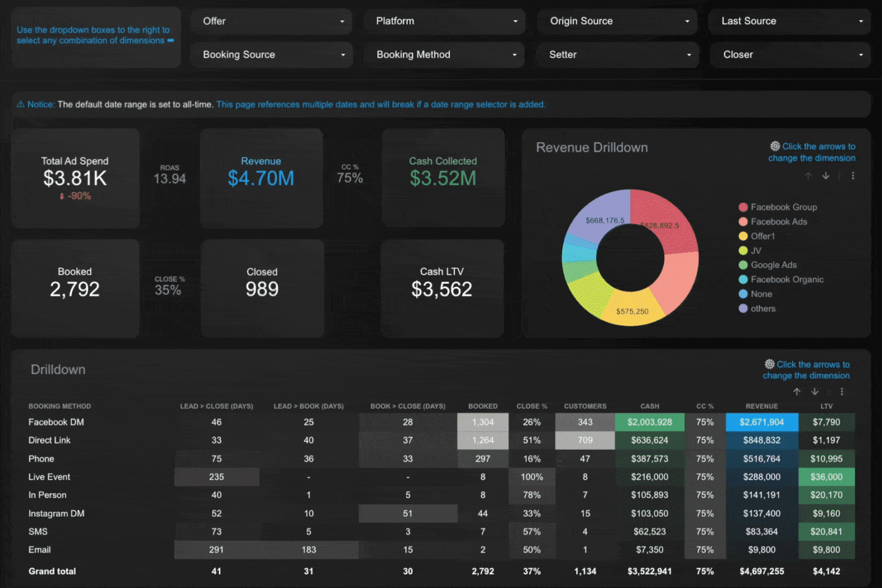
Task: Open the Closer dropdown filter
Action: [x=790, y=55]
